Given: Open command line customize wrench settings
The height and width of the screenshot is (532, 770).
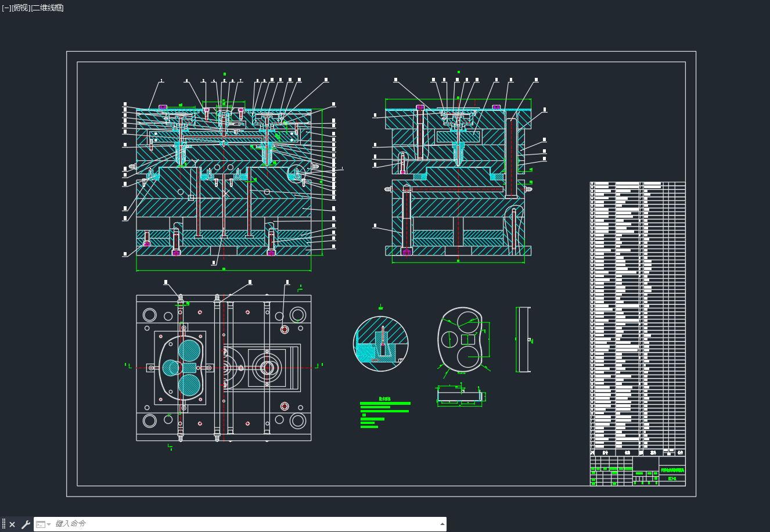Looking at the screenshot, I should pyautogui.click(x=26, y=524).
